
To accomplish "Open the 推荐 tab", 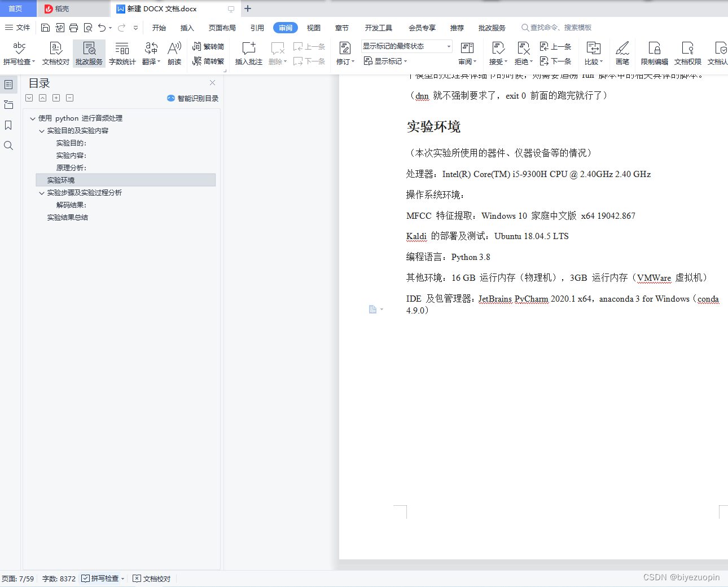I will coord(457,28).
